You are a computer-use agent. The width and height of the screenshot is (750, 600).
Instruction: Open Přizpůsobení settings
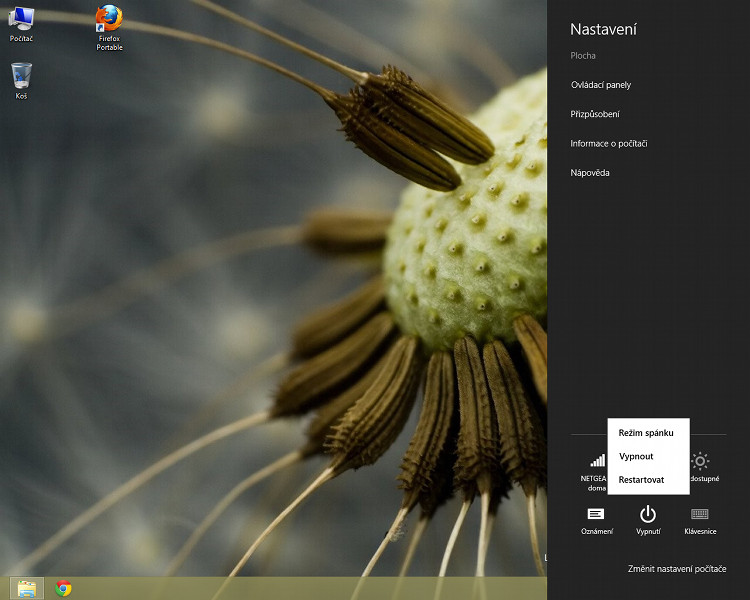pyautogui.click(x=595, y=114)
